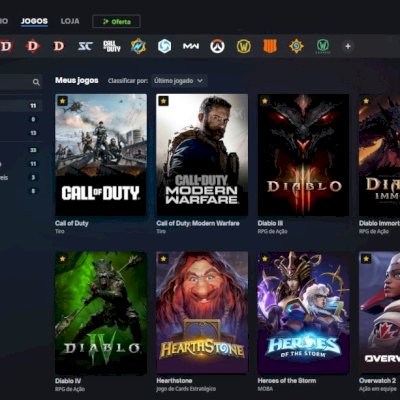Select the Hearthstone cover art
400x400 pixels.
tap(202, 312)
